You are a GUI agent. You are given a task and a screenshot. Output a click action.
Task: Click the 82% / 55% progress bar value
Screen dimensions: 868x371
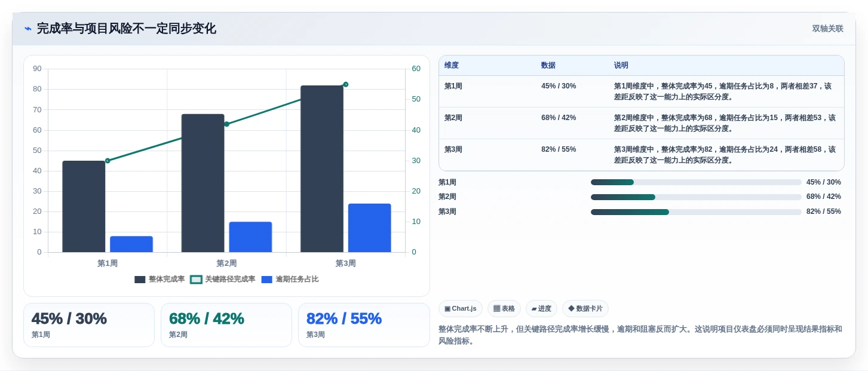pyautogui.click(x=824, y=211)
